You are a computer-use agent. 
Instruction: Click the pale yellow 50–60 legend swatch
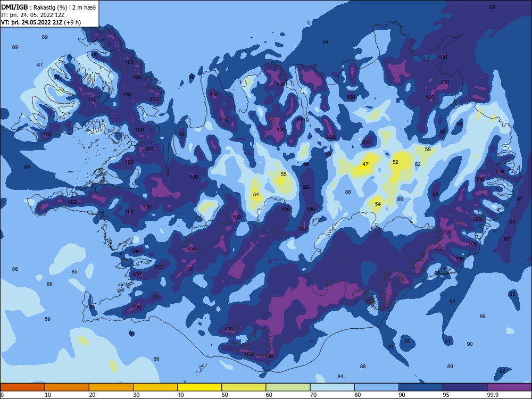pos(244,387)
